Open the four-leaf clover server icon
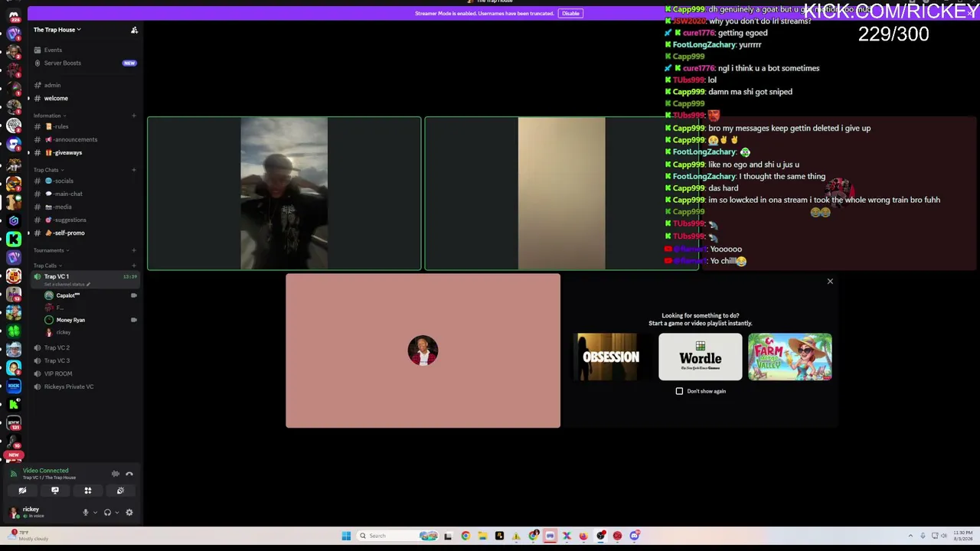This screenshot has height=551, width=980. 14,331
